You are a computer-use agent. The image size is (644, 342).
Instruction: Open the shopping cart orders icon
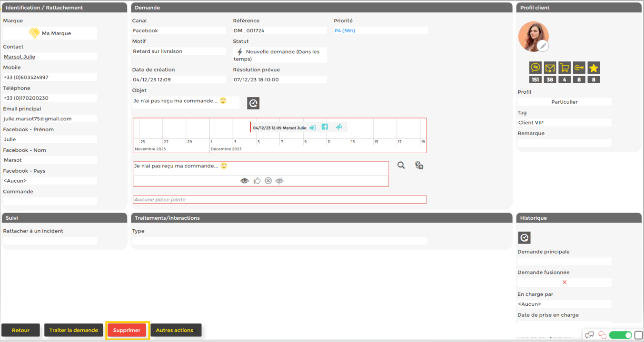click(x=565, y=68)
